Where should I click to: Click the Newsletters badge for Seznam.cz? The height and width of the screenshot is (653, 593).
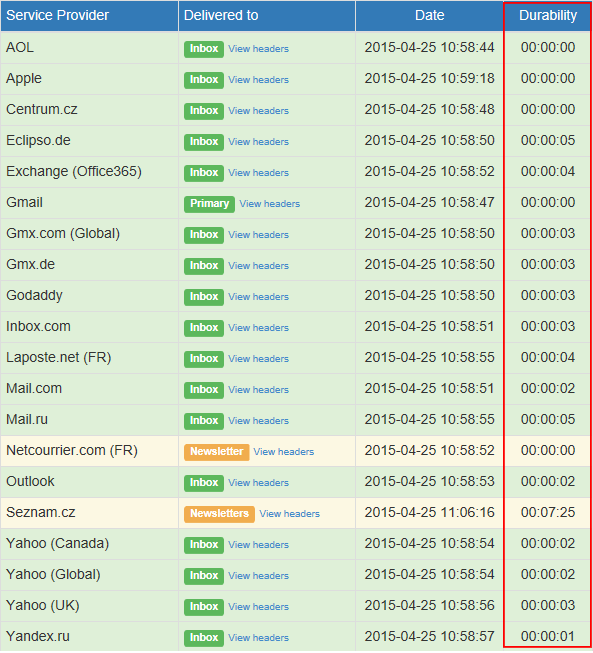(219, 514)
